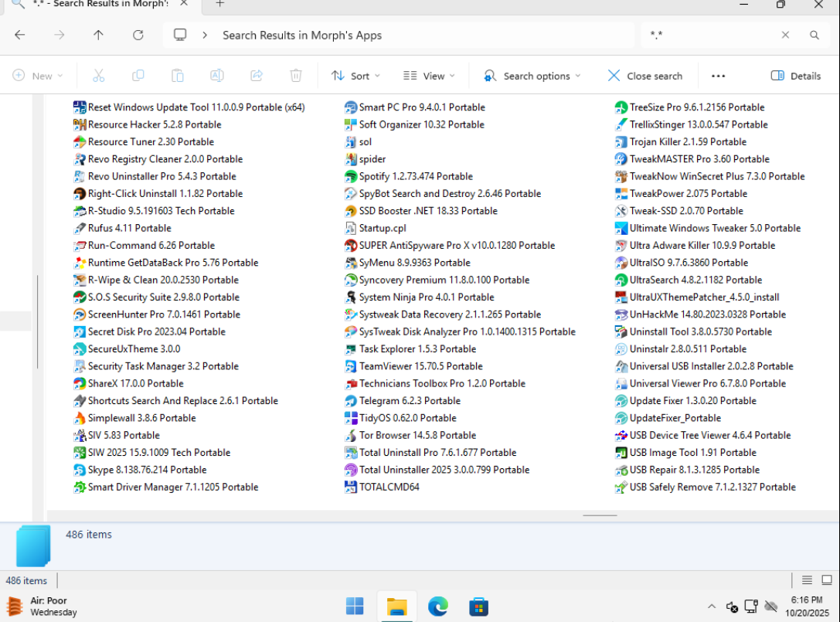The width and height of the screenshot is (840, 622).
Task: Clear the search box text
Action: pos(785,35)
